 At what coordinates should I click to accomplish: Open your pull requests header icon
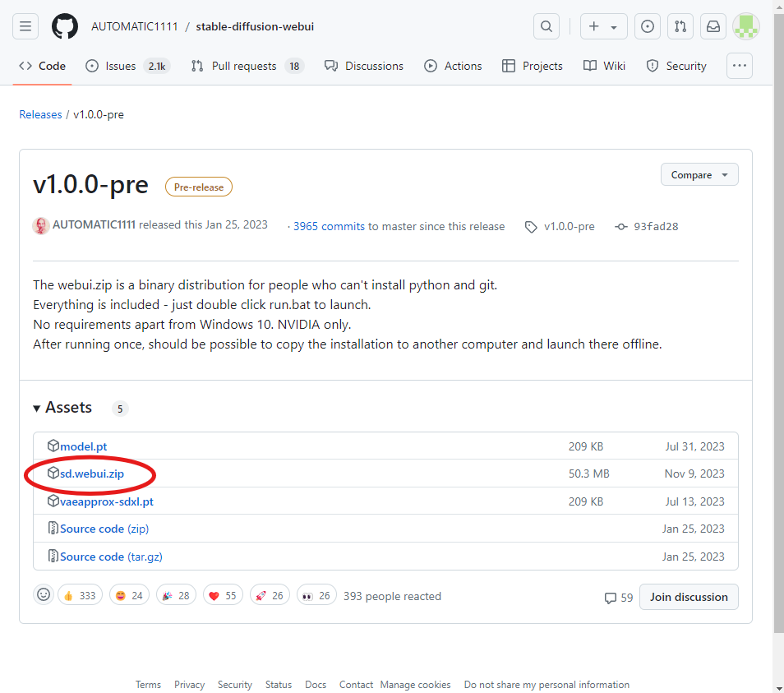point(680,26)
